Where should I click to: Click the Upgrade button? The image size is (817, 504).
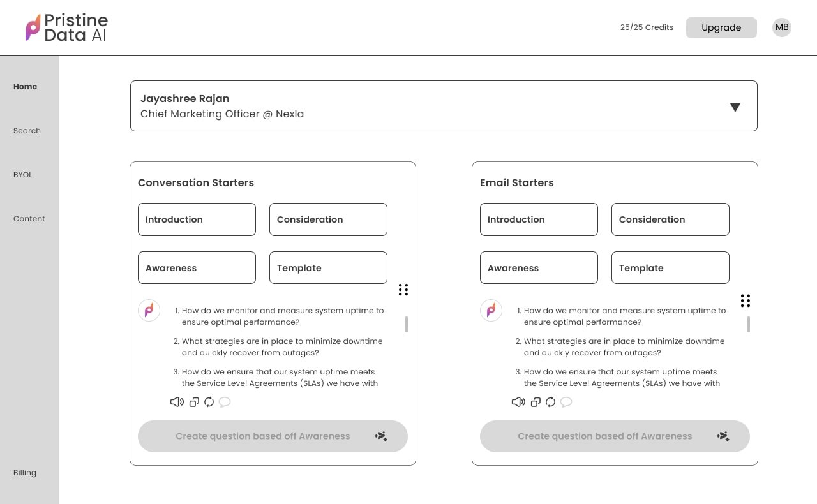(721, 27)
